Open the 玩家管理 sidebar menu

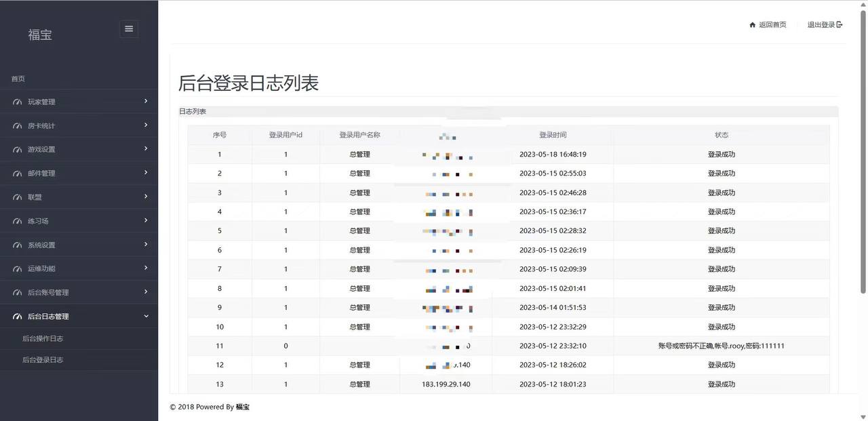[x=79, y=102]
